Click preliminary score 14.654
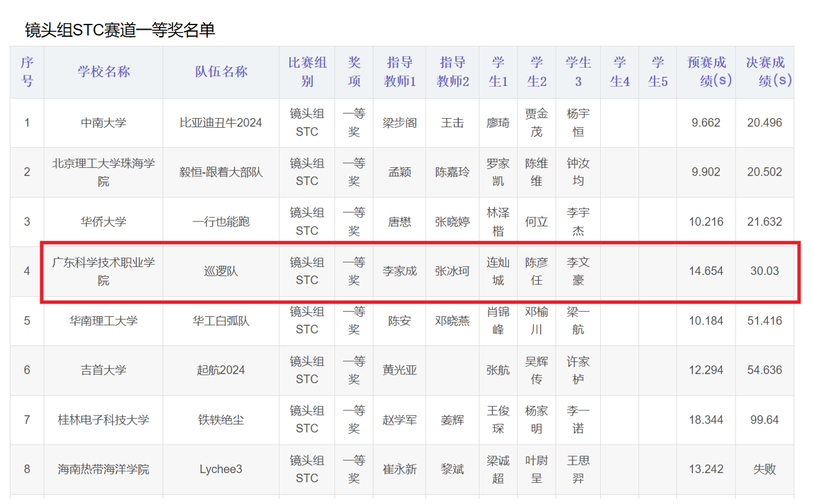Image resolution: width=815 pixels, height=504 pixels. pyautogui.click(x=706, y=272)
